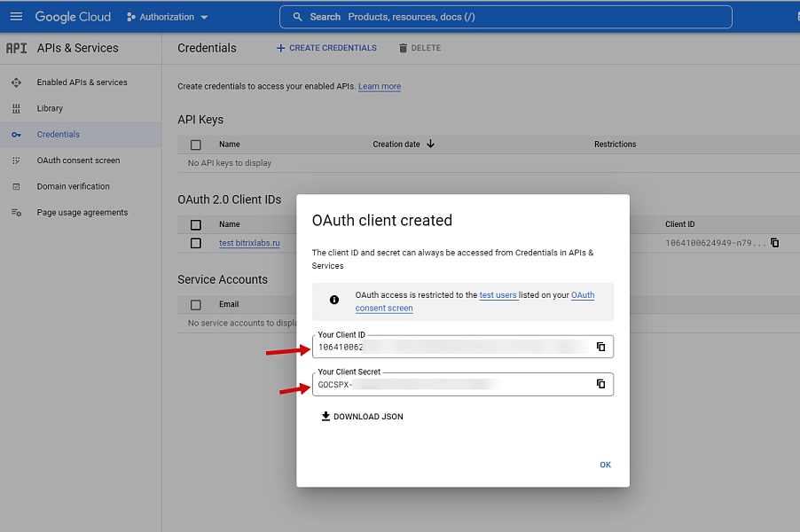This screenshot has height=532, width=800.
Task: Check the test bitrixlabs.ru row checkbox
Action: tap(197, 241)
